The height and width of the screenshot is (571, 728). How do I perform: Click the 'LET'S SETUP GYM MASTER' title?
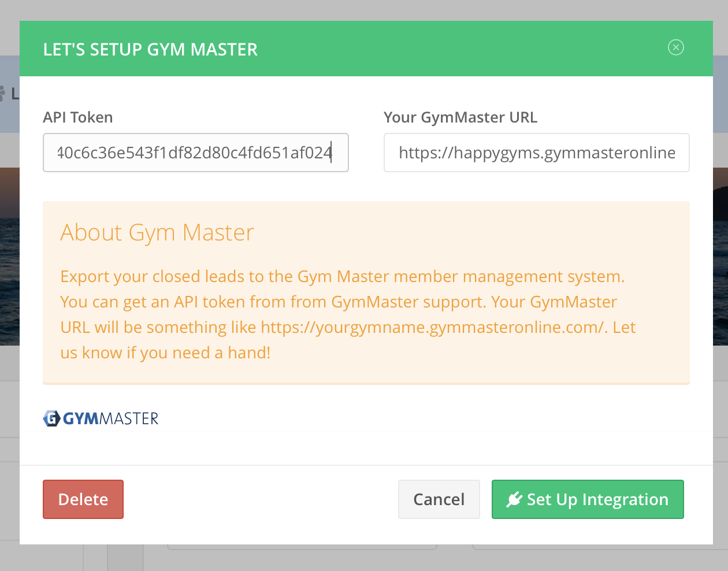(x=150, y=50)
